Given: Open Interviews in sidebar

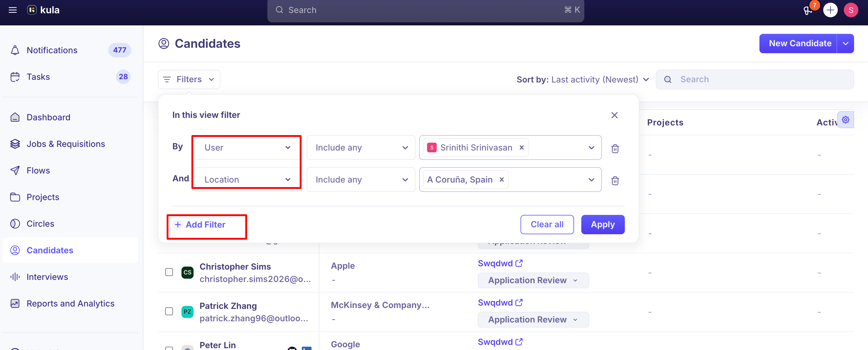Looking at the screenshot, I should (x=70, y=277).
